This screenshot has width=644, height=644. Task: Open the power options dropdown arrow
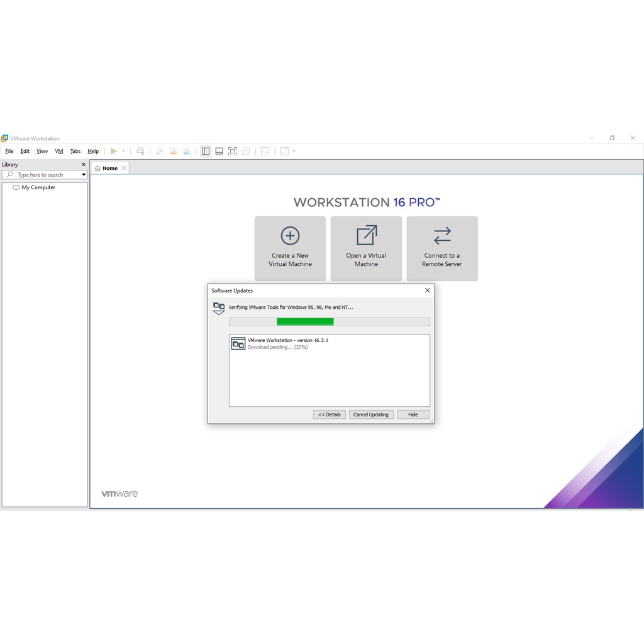(123, 151)
